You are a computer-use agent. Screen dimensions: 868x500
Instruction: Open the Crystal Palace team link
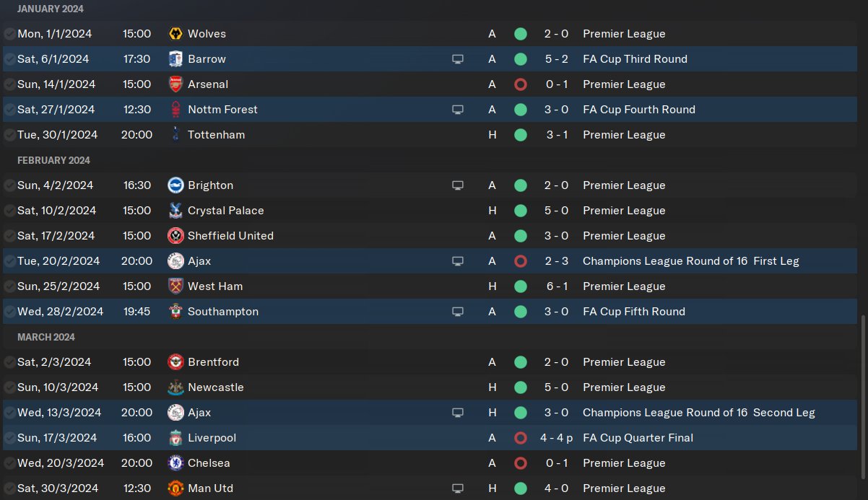tap(225, 211)
